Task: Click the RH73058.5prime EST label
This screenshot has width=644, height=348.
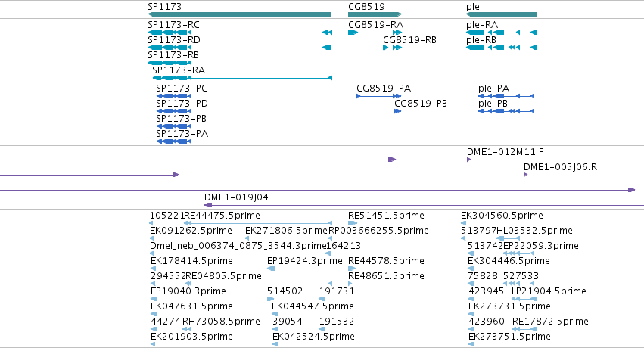Action: pyautogui.click(x=221, y=322)
